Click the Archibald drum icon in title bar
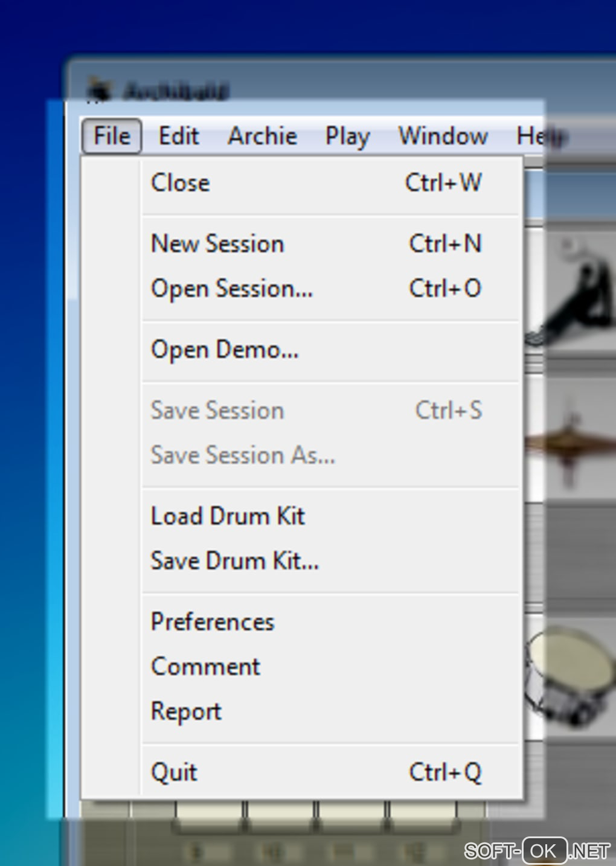The width and height of the screenshot is (616, 866). pos(98,90)
